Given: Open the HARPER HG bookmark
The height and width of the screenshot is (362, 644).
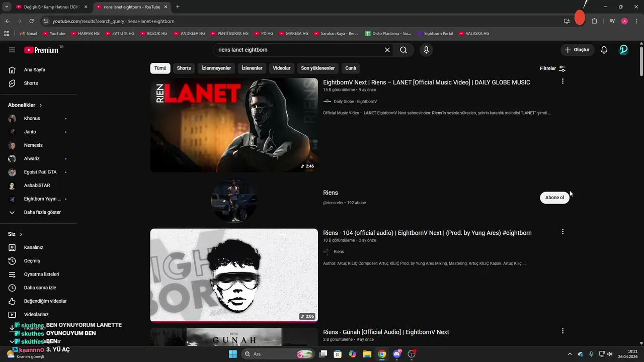Looking at the screenshot, I should pos(85,33).
